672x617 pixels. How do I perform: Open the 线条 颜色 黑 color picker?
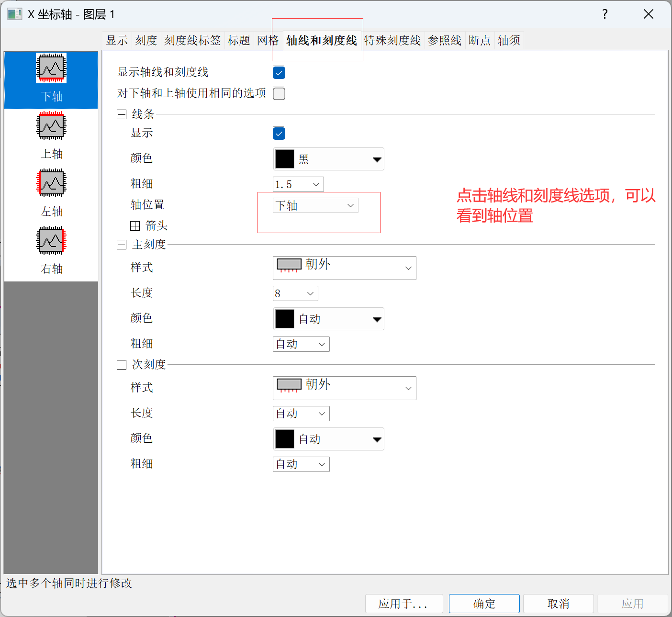coord(329,159)
